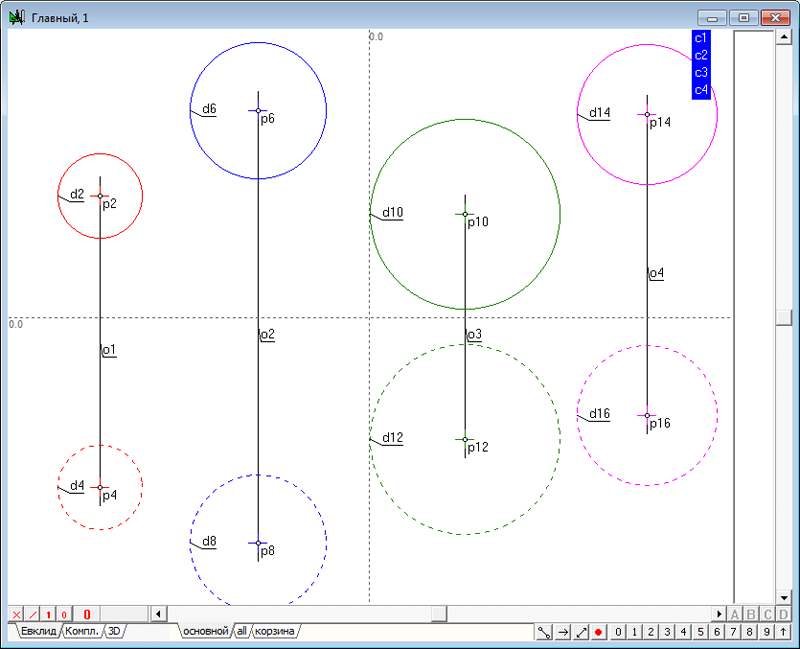Click point p14 in magenta circle
800x649 pixels.
click(x=647, y=115)
